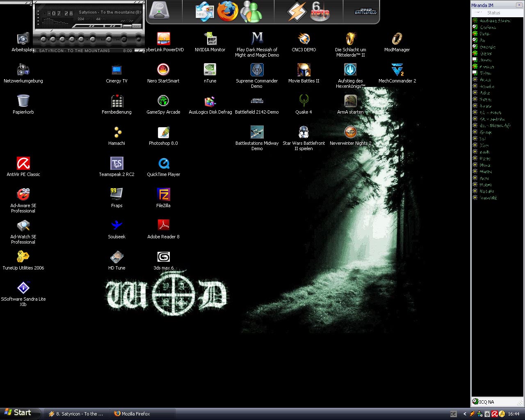Screen dimensions: 525x420
Task: Switch to Satyricon Winamp taskbar button
Action: tap(76, 414)
